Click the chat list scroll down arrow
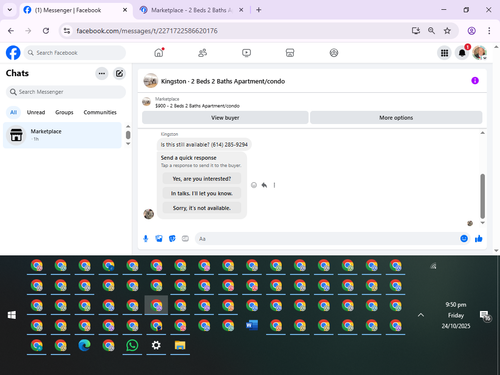This screenshot has height=375, width=500. click(128, 144)
